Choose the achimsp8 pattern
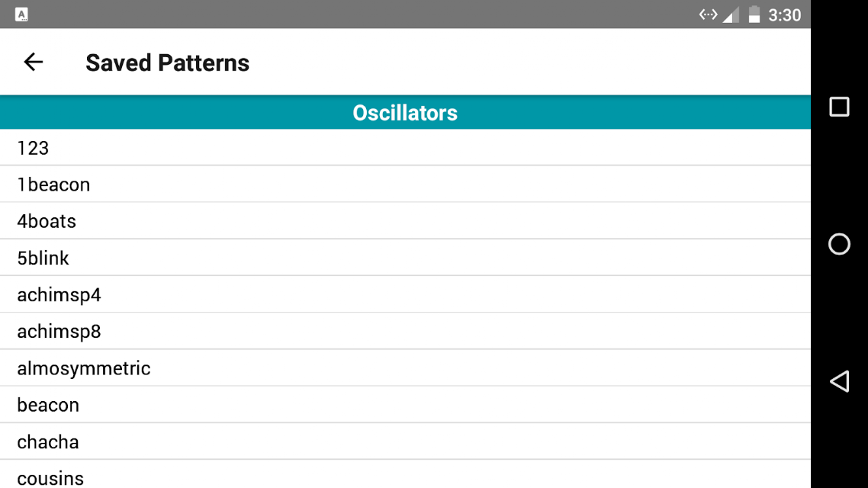The width and height of the screenshot is (868, 488). (405, 331)
